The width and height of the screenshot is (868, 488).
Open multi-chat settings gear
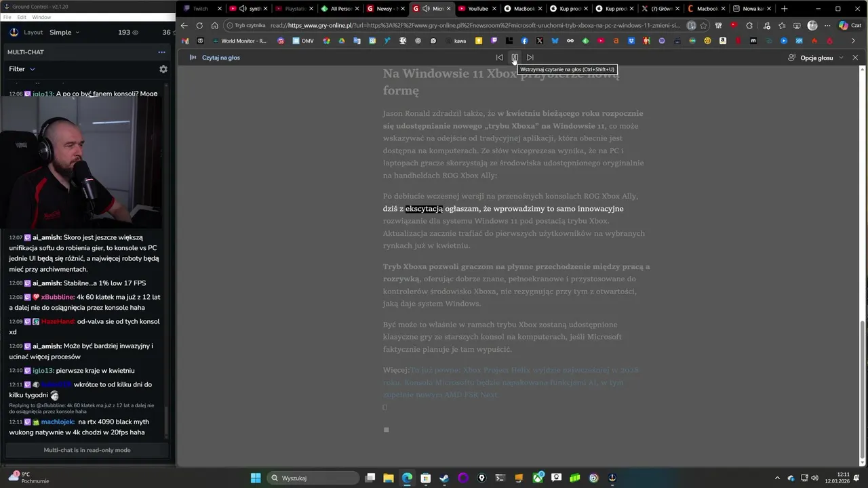coord(163,69)
